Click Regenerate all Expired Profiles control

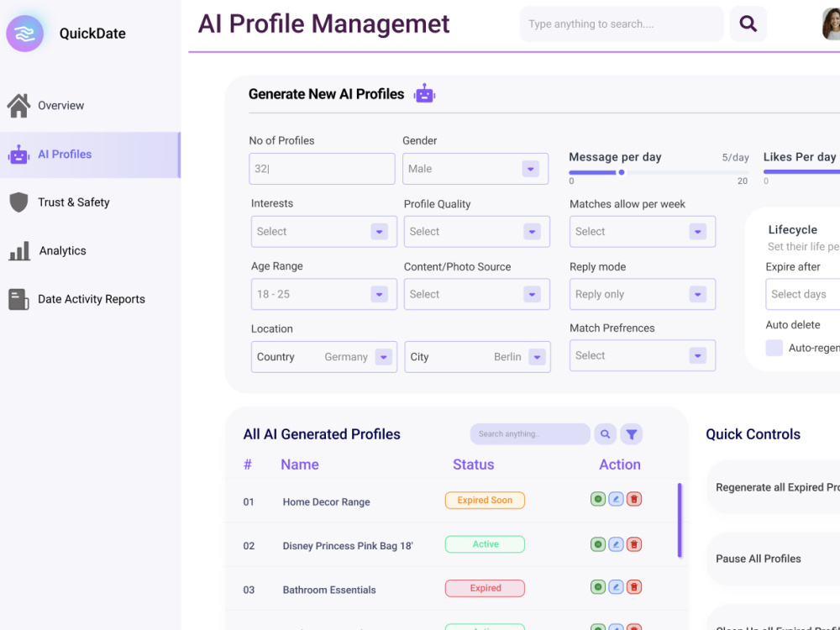point(773,487)
